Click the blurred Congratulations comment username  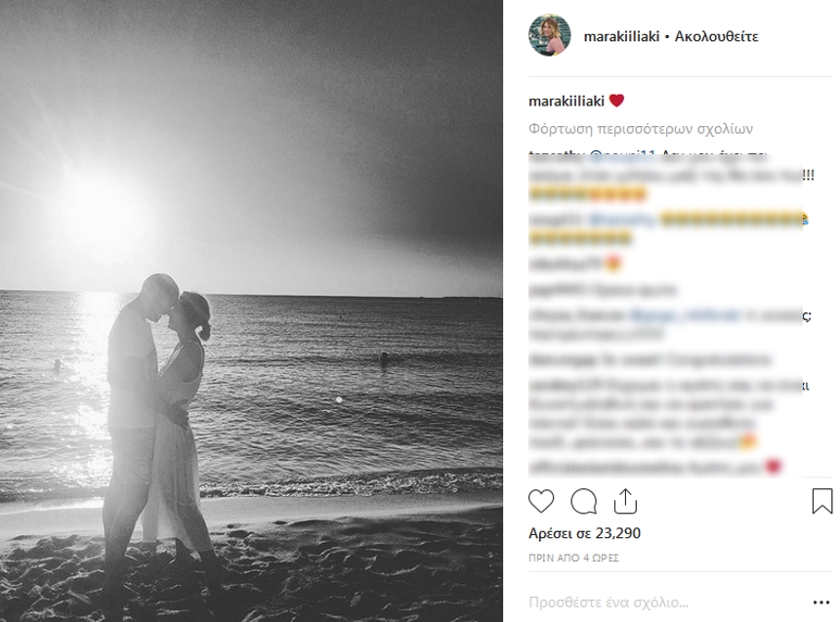(x=563, y=359)
